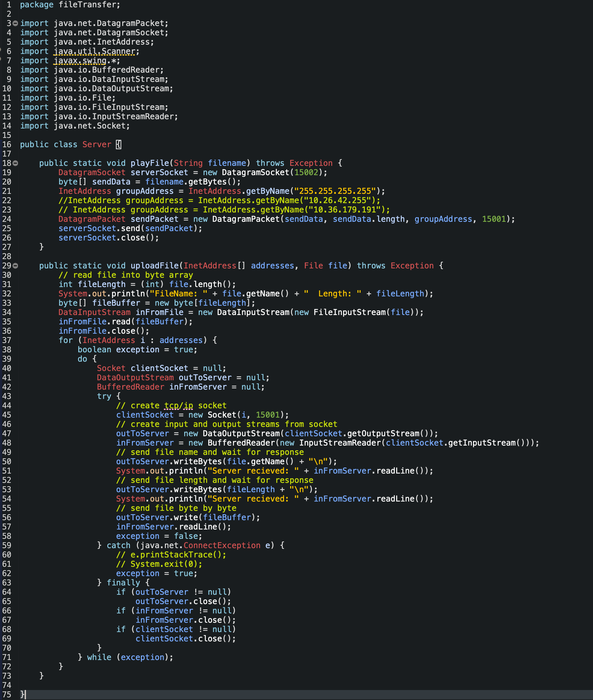Click 'serverSocket.close()' on line 26
593x700 pixels.
tap(106, 238)
